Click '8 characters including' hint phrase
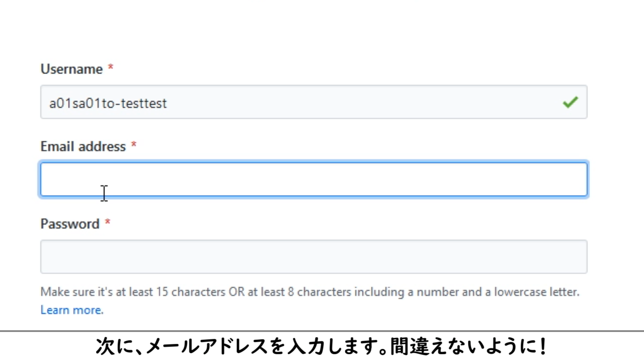Image resolution: width=644 pixels, height=362 pixels. click(345, 292)
